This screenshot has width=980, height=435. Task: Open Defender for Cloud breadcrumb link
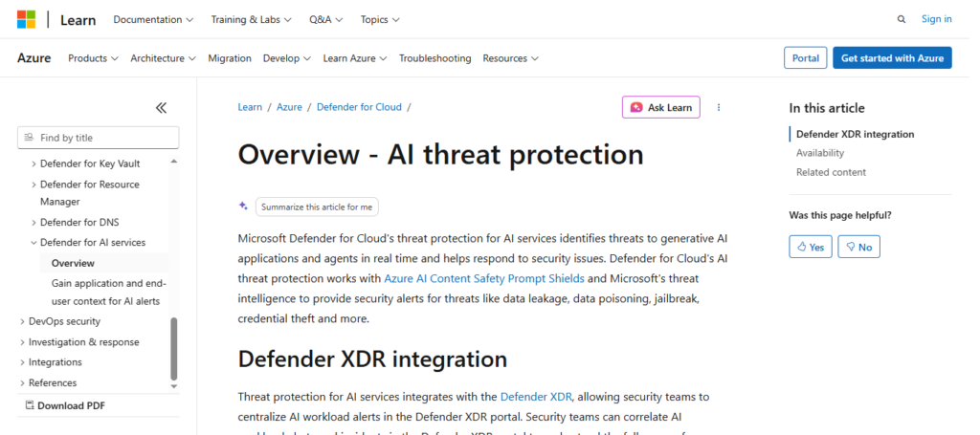[360, 107]
